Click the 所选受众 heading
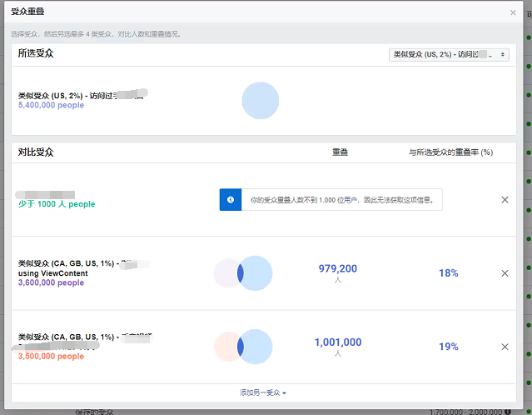Viewport: 532px width, 415px height. tap(36, 53)
